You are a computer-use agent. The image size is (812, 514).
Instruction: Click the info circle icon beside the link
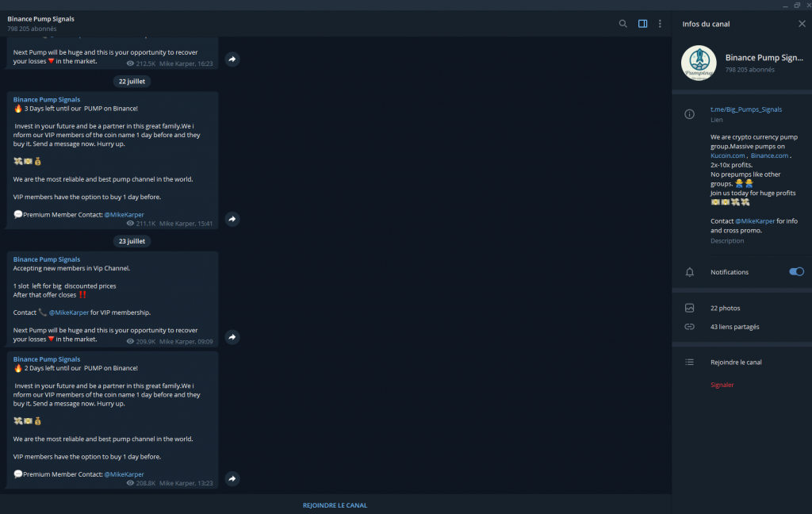tap(690, 114)
